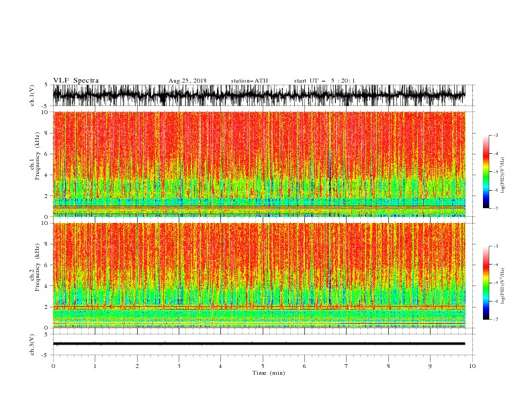This screenshot has width=532, height=411.
Task: Click the "-3" tick on ch.2 colorbar
Action: (496, 246)
